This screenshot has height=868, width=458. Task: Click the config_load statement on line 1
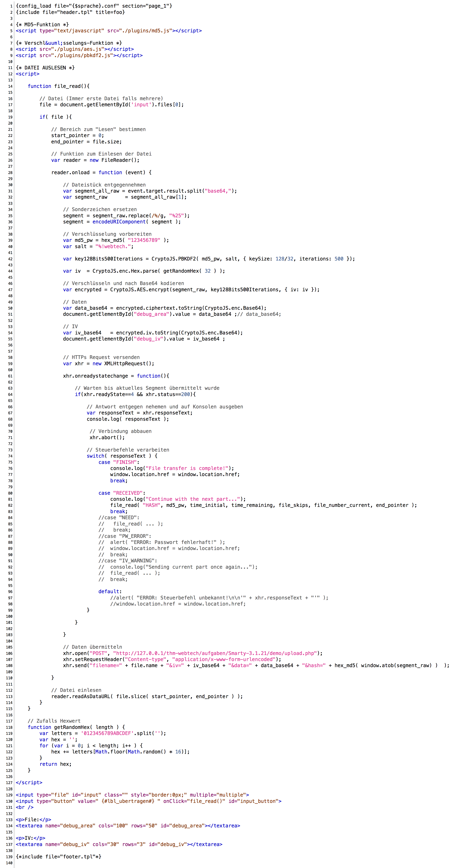point(94,6)
